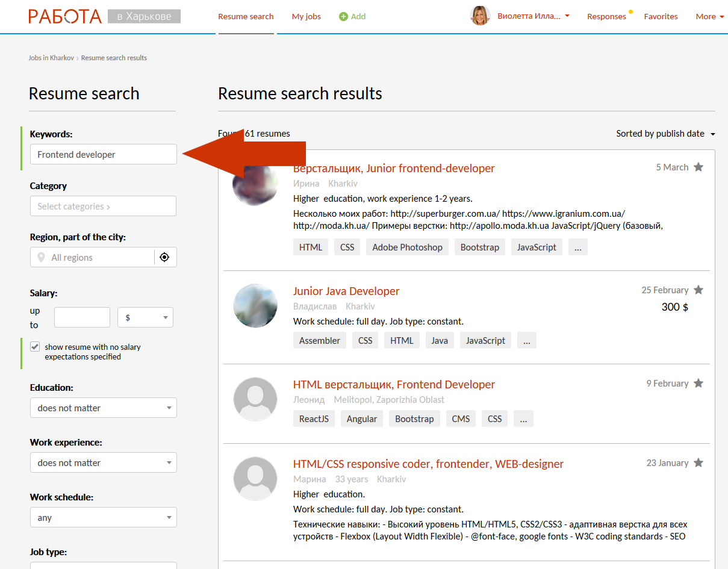Star the Junior Java Developer resume
728x569 pixels.
point(698,290)
